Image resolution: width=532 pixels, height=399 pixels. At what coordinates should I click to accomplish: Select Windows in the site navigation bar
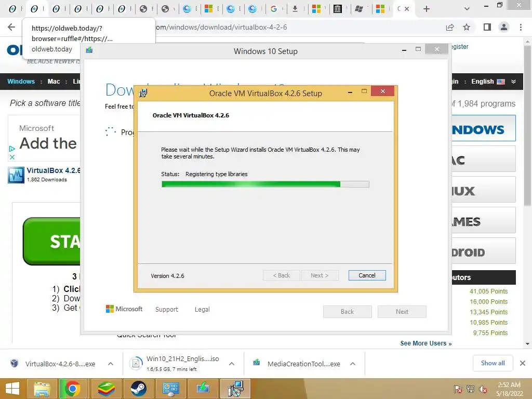[21, 82]
